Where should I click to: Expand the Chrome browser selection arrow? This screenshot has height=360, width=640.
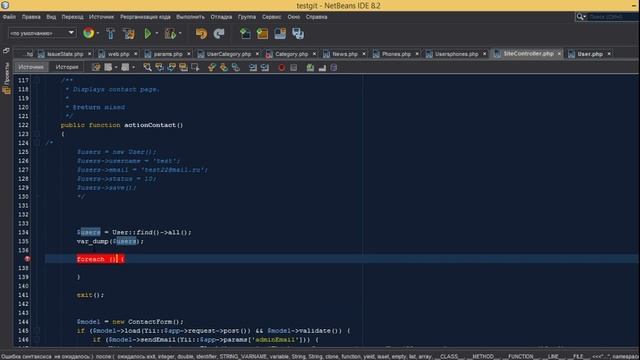click(98, 33)
